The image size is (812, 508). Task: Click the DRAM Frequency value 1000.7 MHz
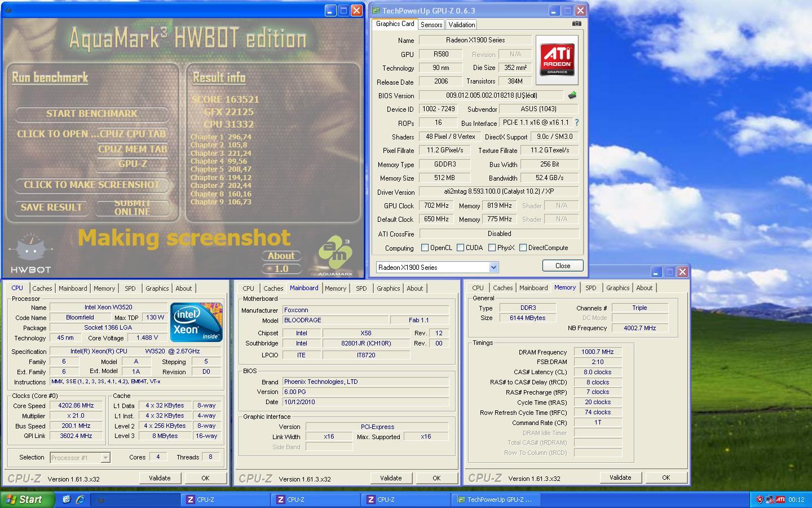tap(597, 352)
